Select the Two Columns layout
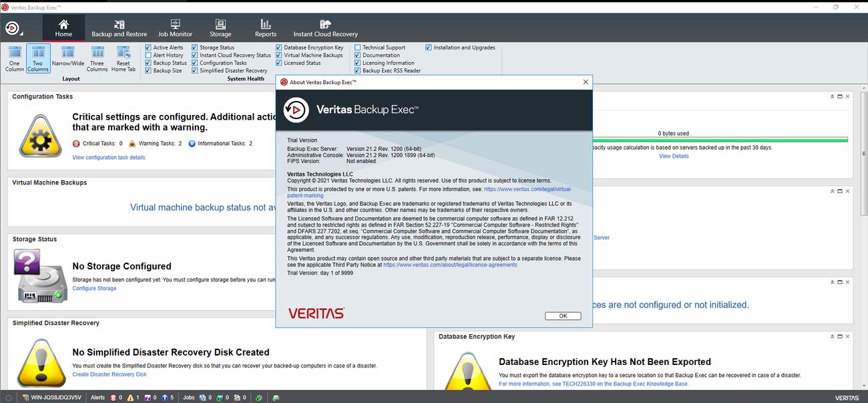This screenshot has width=868, height=403. [38, 59]
